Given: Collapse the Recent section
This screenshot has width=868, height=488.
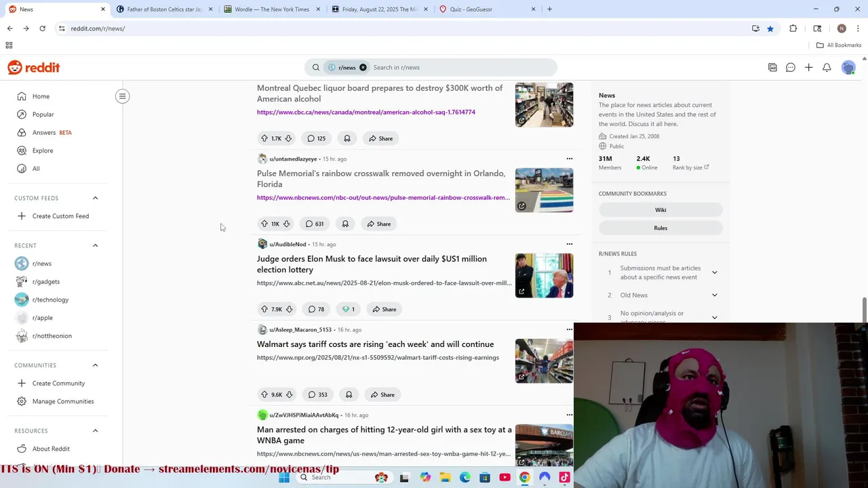Looking at the screenshot, I should (x=95, y=245).
